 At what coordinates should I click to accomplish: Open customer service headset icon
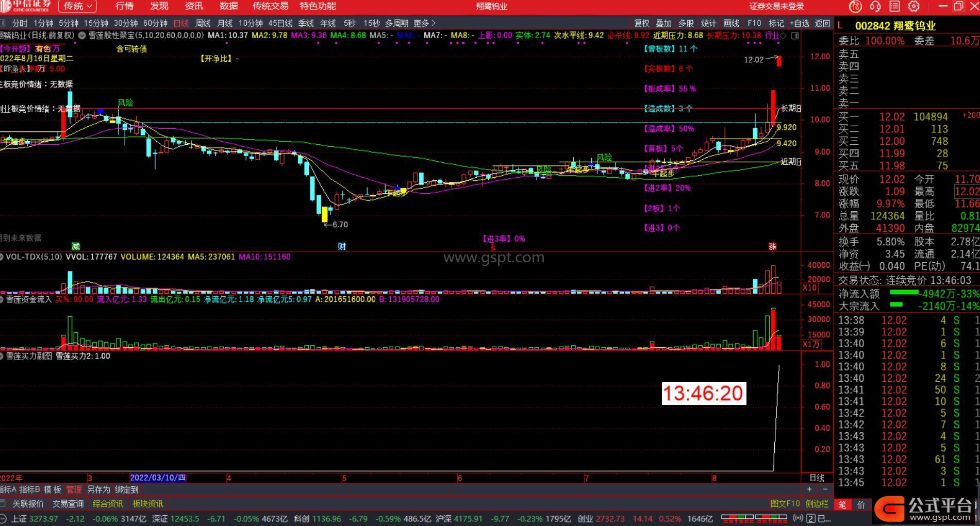point(875,6)
